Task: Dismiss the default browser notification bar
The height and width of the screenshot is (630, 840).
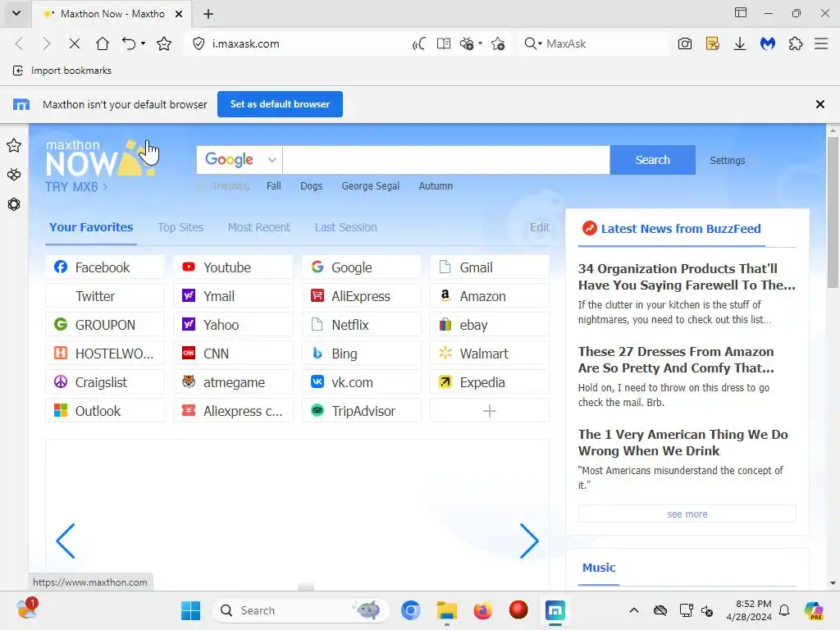Action: (x=820, y=104)
